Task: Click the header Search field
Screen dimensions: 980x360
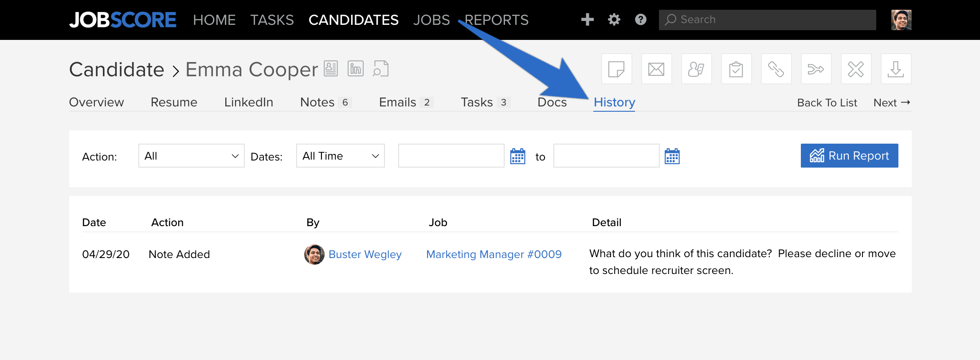Action: pyautogui.click(x=768, y=20)
